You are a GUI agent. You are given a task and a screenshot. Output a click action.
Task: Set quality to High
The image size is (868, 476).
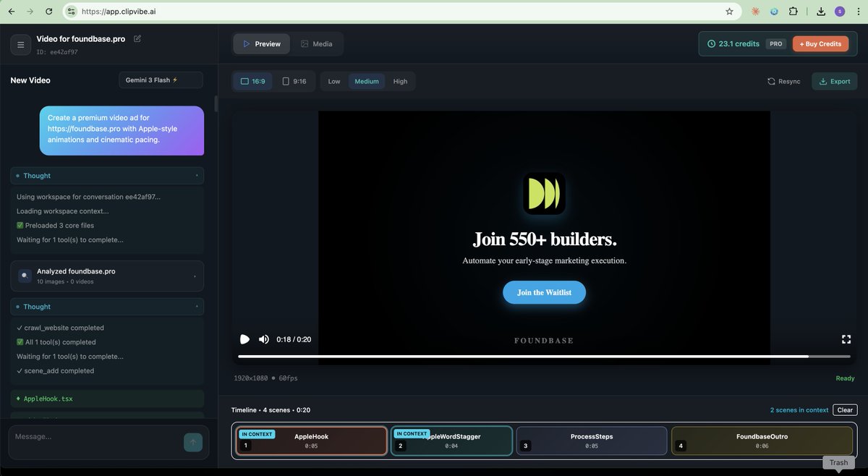400,81
